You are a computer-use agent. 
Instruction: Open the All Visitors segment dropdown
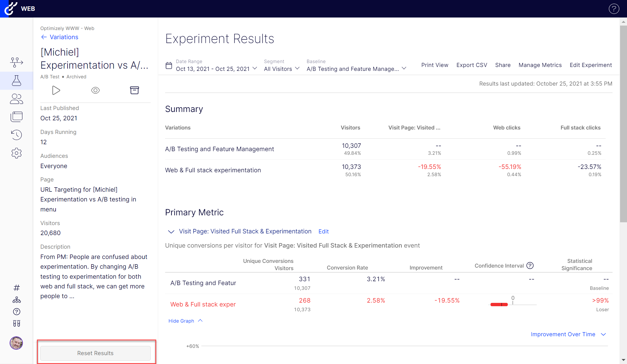(x=282, y=69)
